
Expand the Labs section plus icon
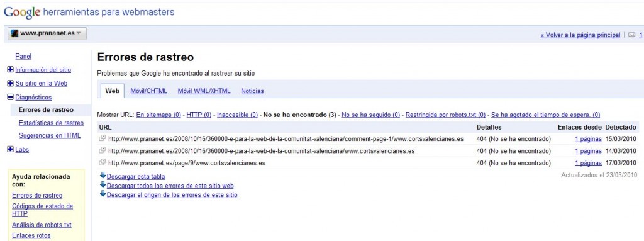point(11,150)
